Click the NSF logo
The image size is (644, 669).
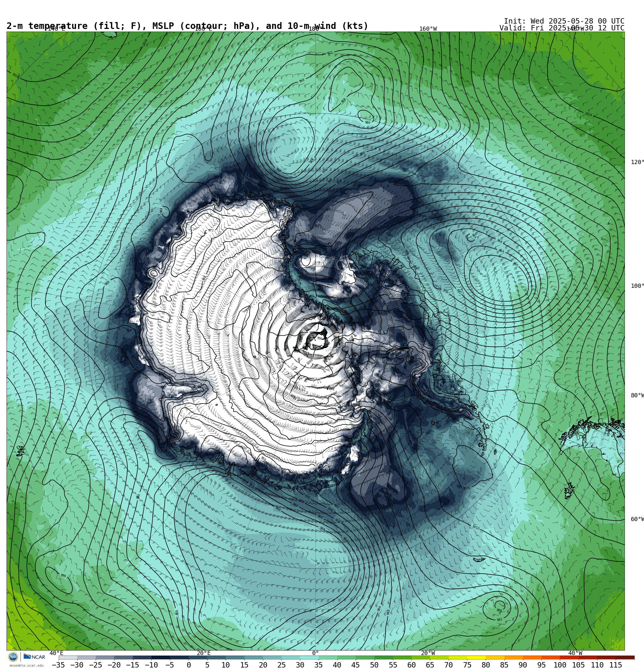tap(13, 657)
